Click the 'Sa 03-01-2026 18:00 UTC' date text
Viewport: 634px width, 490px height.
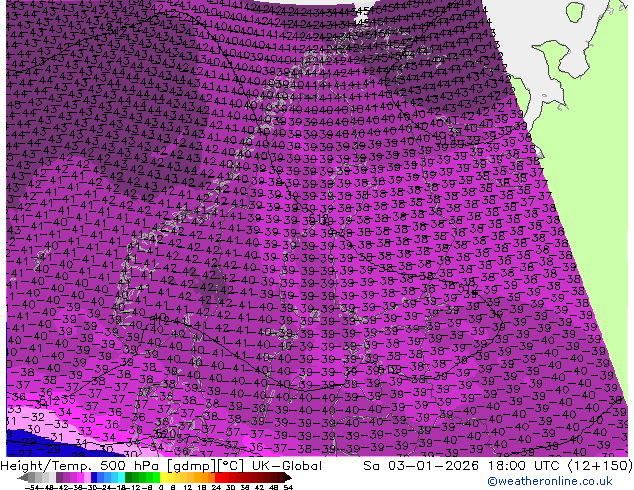pyautogui.click(x=463, y=466)
